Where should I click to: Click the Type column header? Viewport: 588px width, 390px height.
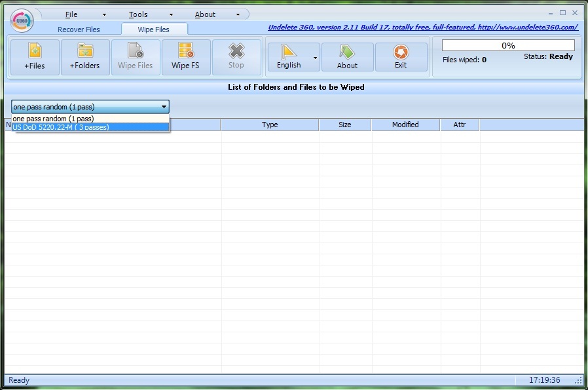coord(270,125)
